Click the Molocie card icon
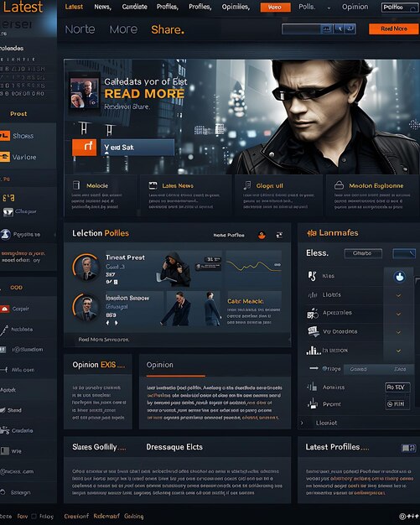Image resolution: width=420 pixels, height=525 pixels. click(x=76, y=185)
